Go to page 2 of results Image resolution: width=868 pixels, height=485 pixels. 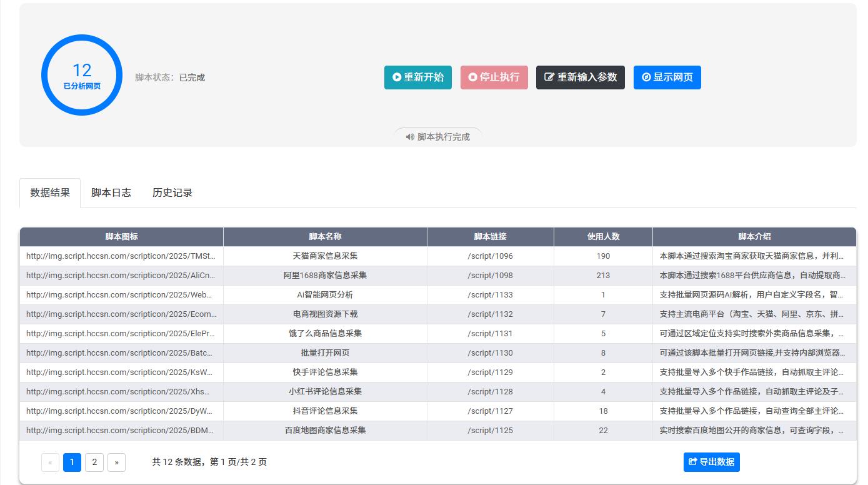pos(94,462)
